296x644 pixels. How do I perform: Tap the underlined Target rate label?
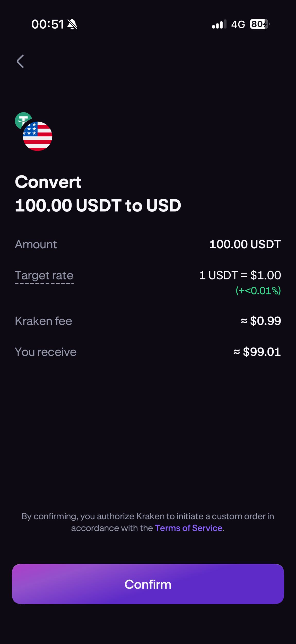[x=44, y=275]
